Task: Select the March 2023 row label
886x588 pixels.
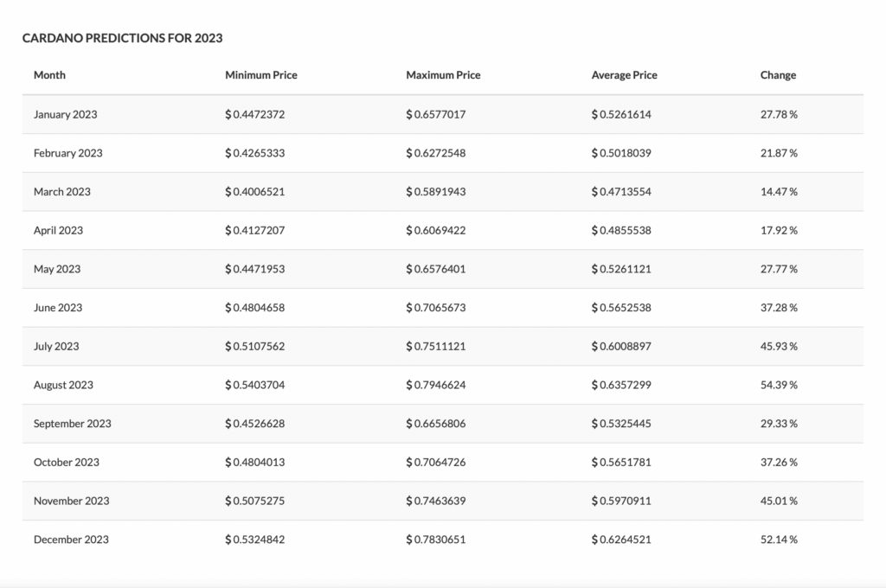Action: coord(62,191)
